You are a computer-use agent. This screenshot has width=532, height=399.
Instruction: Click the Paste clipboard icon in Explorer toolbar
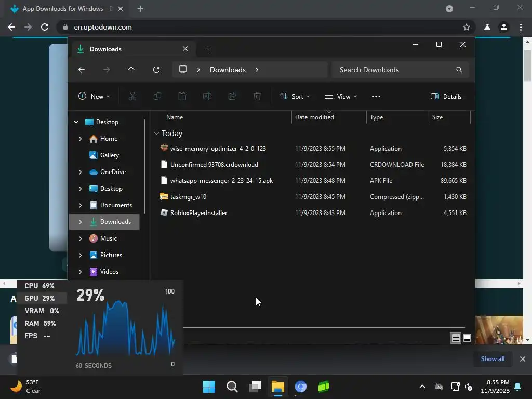coord(182,96)
